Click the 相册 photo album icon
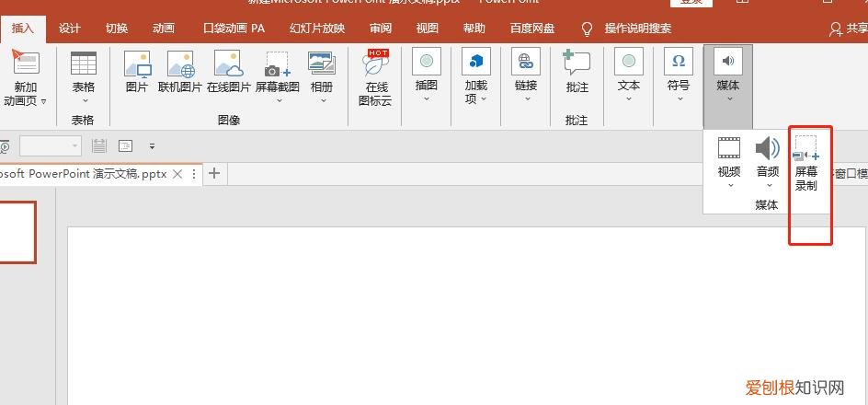This screenshot has width=868, height=405. click(322, 64)
